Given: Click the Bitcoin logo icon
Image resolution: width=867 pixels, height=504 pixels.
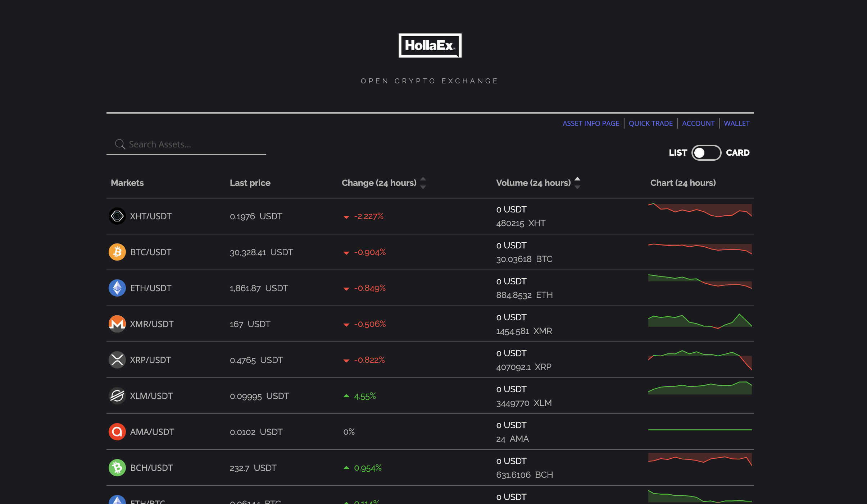Looking at the screenshot, I should (x=117, y=252).
